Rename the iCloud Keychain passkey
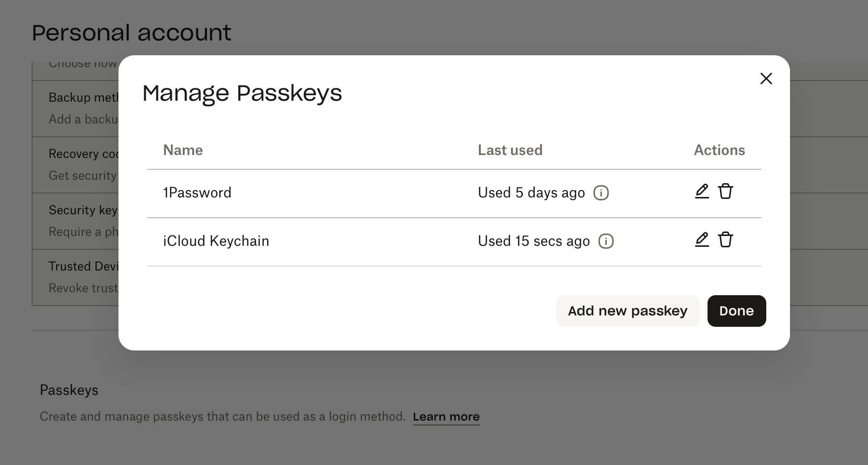This screenshot has width=868, height=465. click(702, 240)
